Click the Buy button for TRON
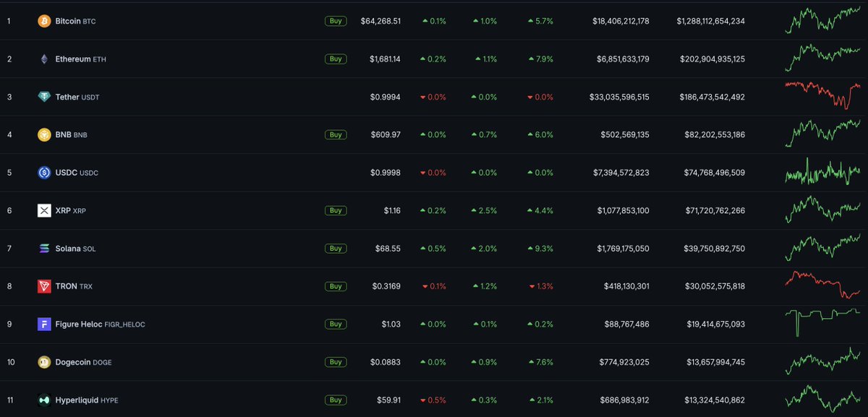Viewport: 868px width, 417px height. coord(336,286)
